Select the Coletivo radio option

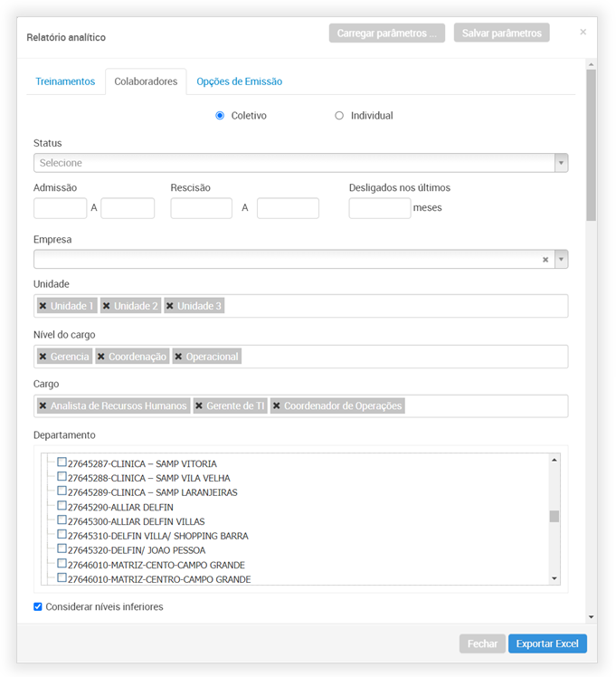(x=220, y=116)
